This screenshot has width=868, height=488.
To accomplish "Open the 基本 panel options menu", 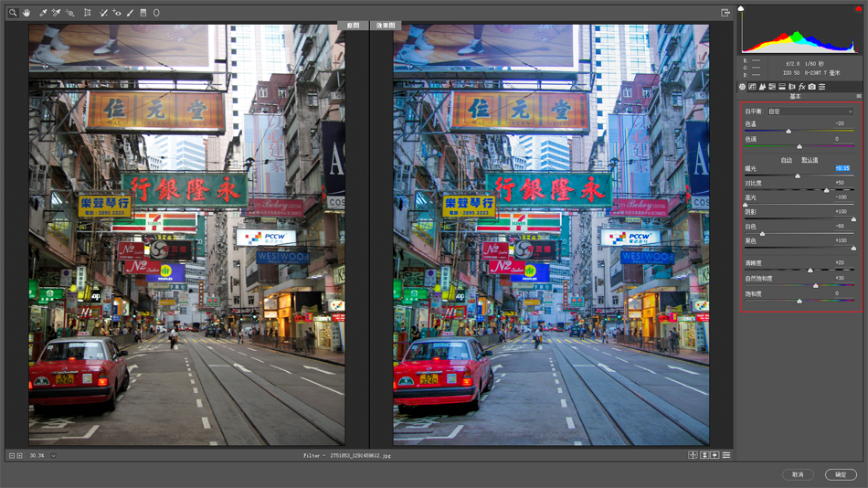I will pyautogui.click(x=859, y=96).
